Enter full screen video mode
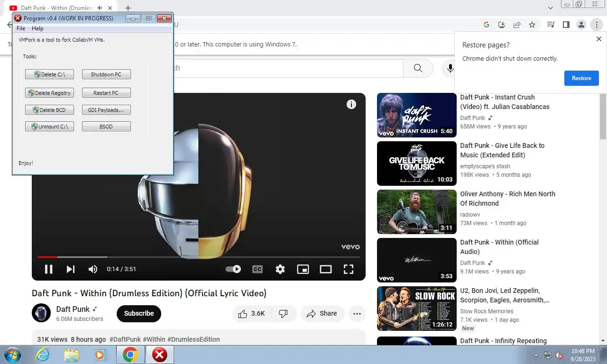The image size is (607, 364). (x=349, y=269)
